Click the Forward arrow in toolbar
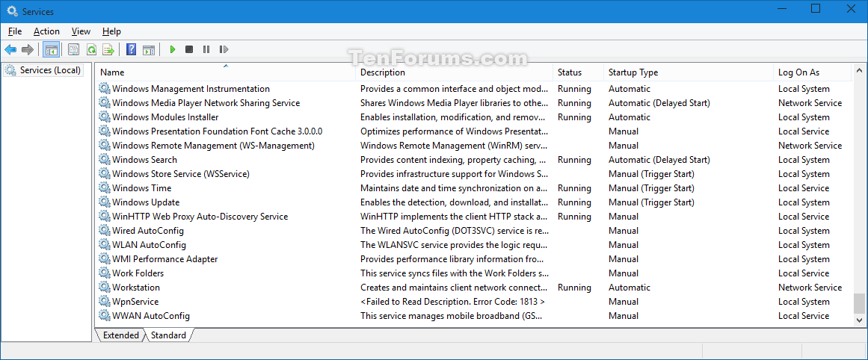Screen dimensions: 868x360 click(x=28, y=50)
